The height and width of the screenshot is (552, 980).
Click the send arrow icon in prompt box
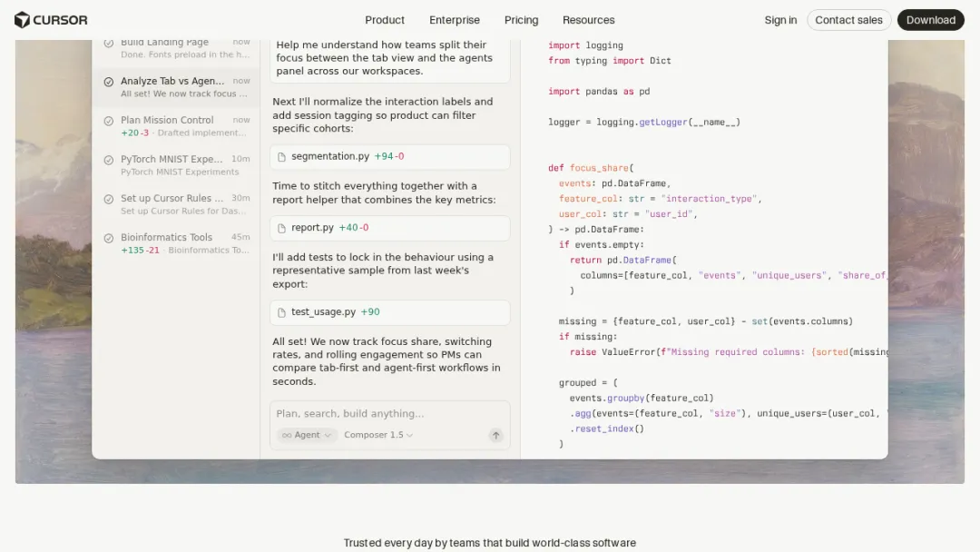click(495, 435)
